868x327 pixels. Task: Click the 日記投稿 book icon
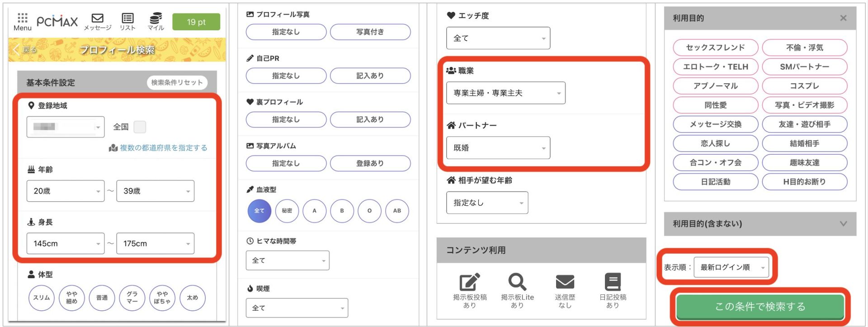(613, 282)
